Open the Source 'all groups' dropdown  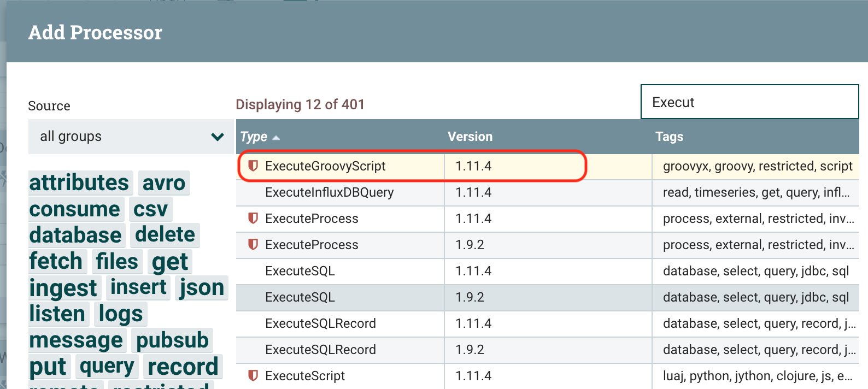131,137
